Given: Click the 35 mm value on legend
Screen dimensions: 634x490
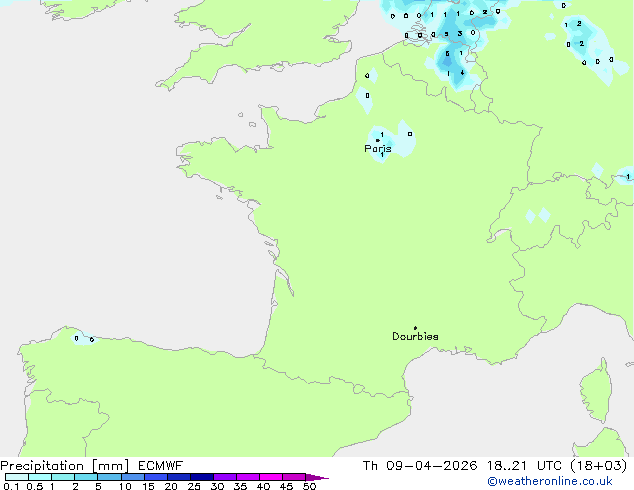Looking at the screenshot, I should click(x=240, y=487).
